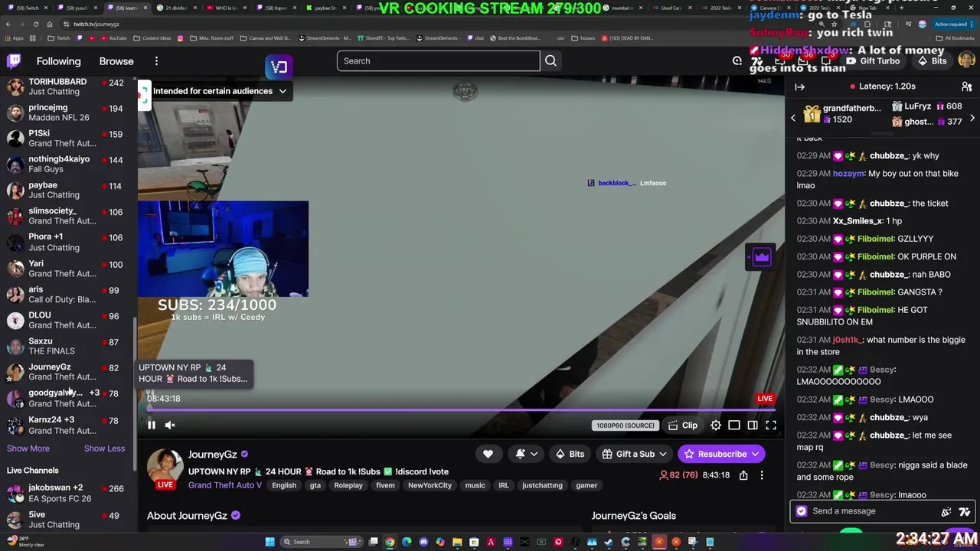The width and height of the screenshot is (980, 551).
Task: Click the Clip button
Action: coord(682,425)
